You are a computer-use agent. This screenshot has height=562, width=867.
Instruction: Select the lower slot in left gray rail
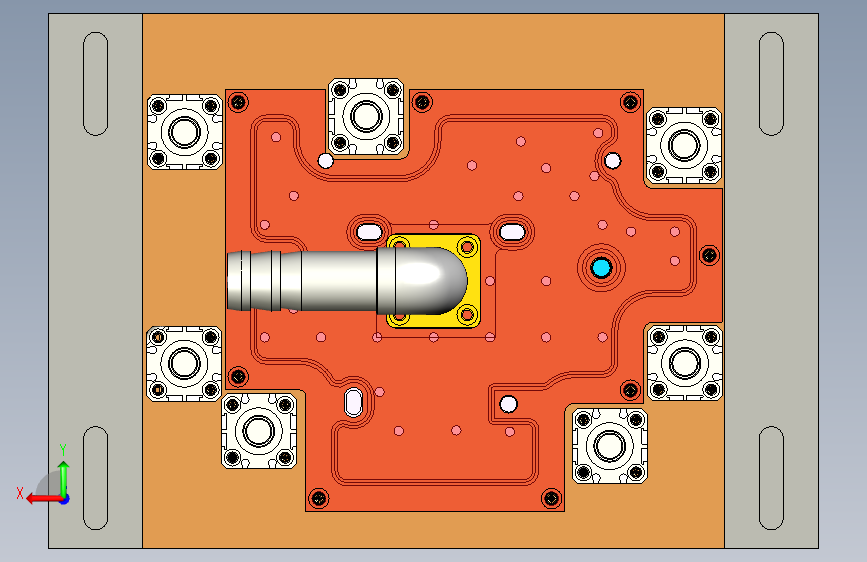tap(96, 478)
